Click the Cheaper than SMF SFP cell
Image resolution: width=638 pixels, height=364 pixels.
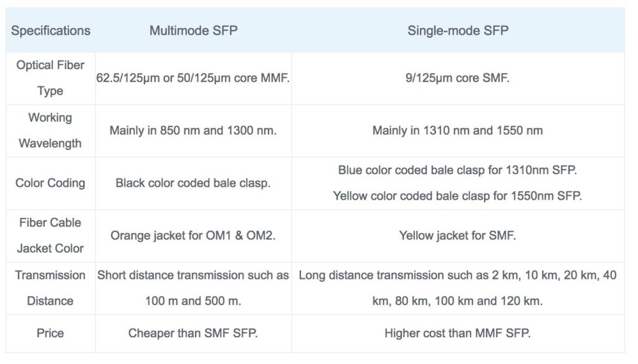click(x=193, y=333)
